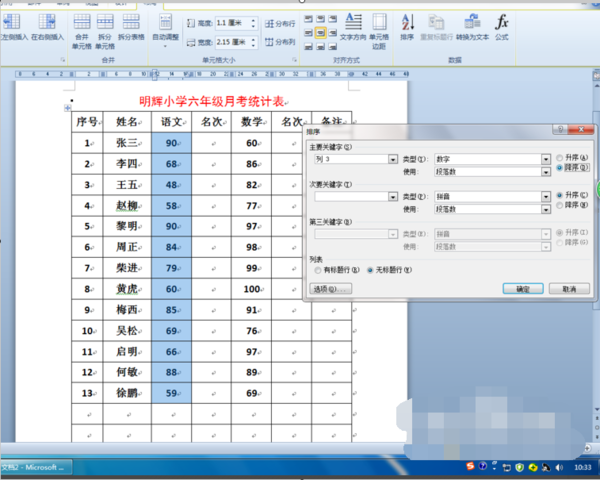Viewport: 600px width, 480px height.
Task: Click the column width 2.15 厘米 field
Action: pyautogui.click(x=233, y=42)
